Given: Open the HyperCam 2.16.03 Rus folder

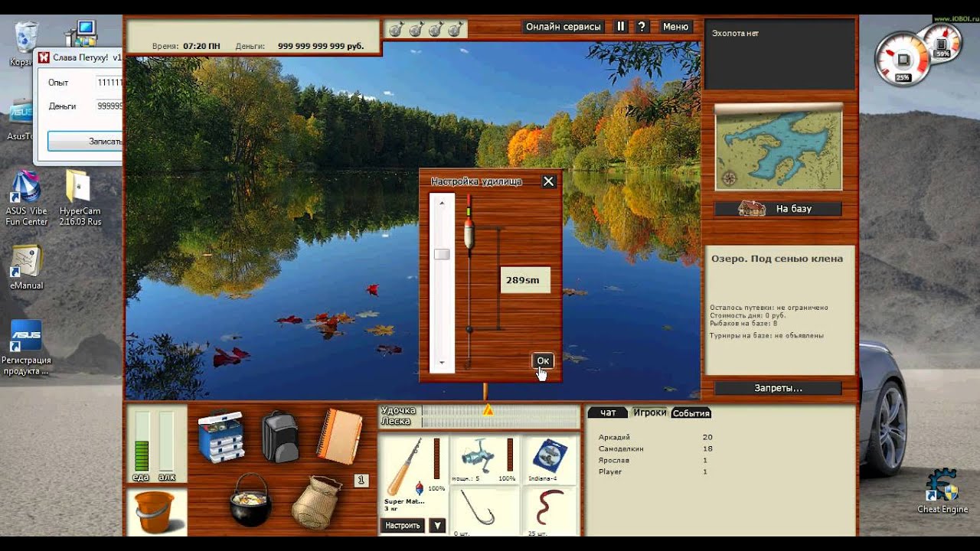Looking at the screenshot, I should pos(80,197).
